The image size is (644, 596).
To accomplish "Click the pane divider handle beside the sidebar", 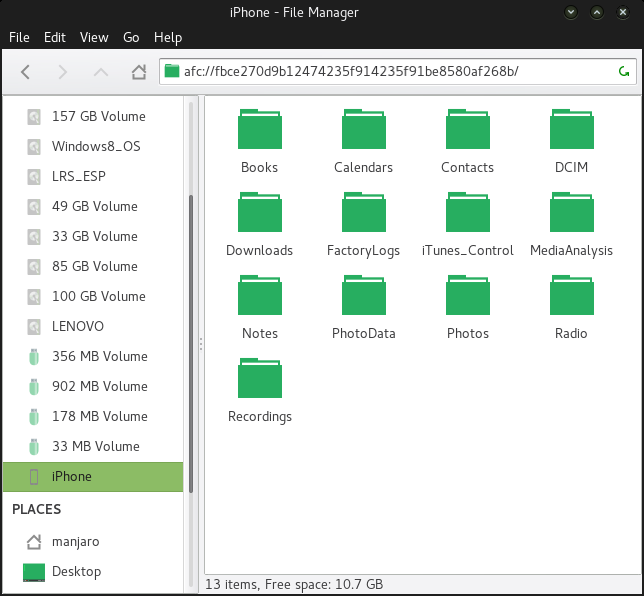I will tap(200, 343).
